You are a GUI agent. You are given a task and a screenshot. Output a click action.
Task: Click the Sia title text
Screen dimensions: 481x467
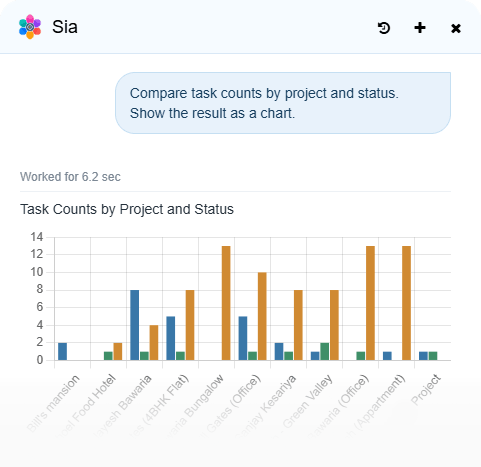[x=65, y=27]
